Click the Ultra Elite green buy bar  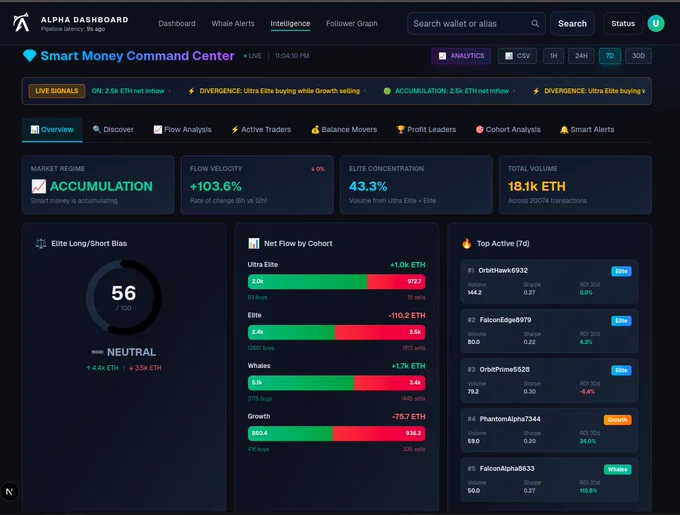(307, 282)
